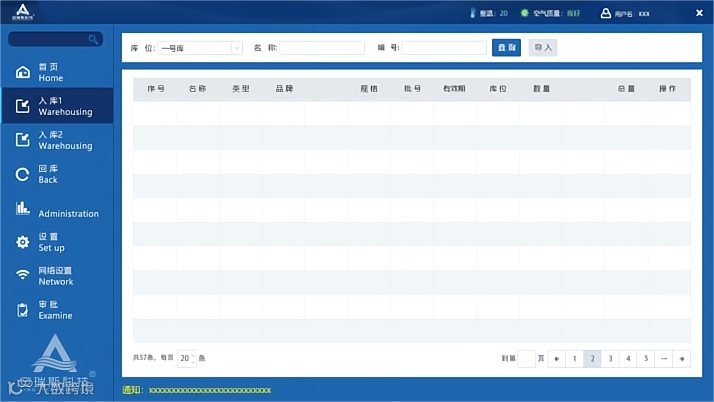Click the 名称 column header in table

pyautogui.click(x=198, y=89)
